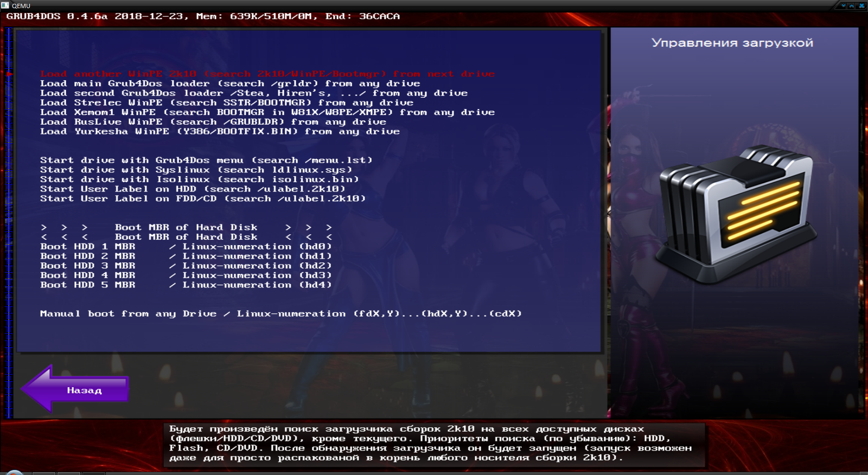Pick Load Yurkesha WinPE entry
Image resolution: width=868 pixels, height=475 pixels.
coord(220,131)
